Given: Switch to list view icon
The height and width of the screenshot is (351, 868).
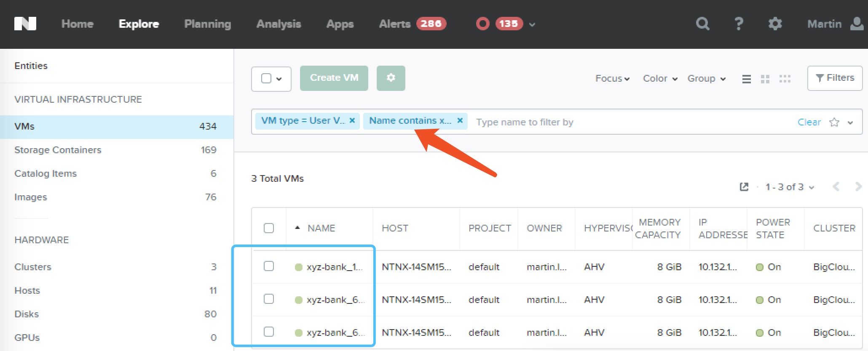Looking at the screenshot, I should click(x=746, y=79).
